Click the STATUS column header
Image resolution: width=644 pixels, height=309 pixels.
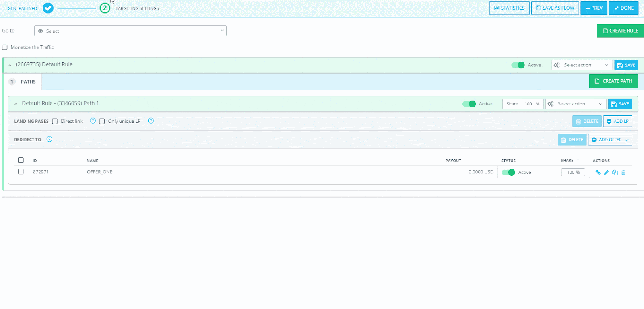(508, 161)
